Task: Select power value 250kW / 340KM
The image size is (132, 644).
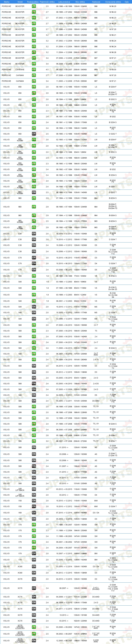Action: [80, 70]
